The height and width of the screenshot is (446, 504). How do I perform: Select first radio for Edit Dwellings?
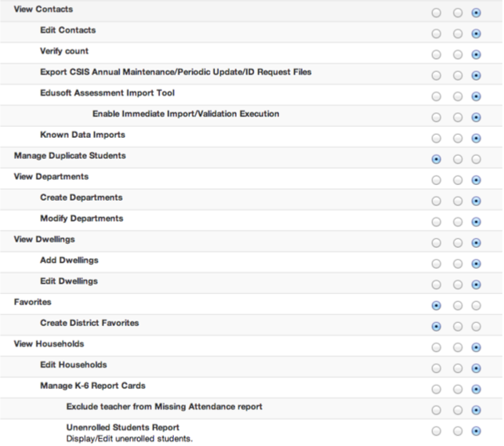pos(436,285)
